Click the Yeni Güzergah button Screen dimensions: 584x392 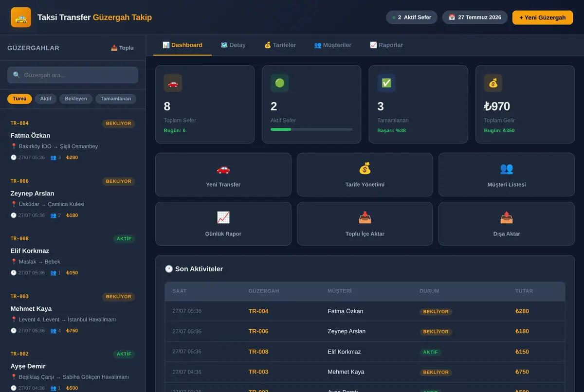coord(543,18)
